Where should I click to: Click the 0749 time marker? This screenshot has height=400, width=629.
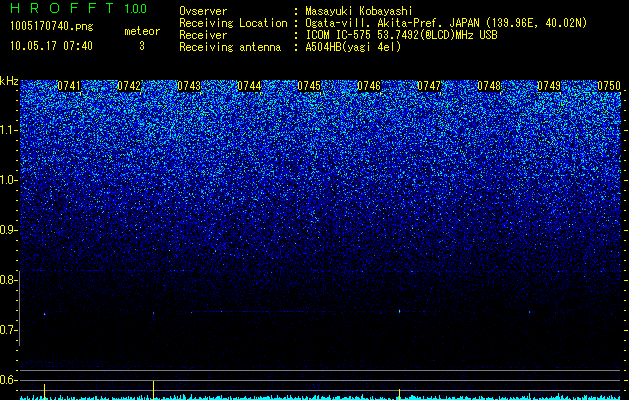click(549, 86)
